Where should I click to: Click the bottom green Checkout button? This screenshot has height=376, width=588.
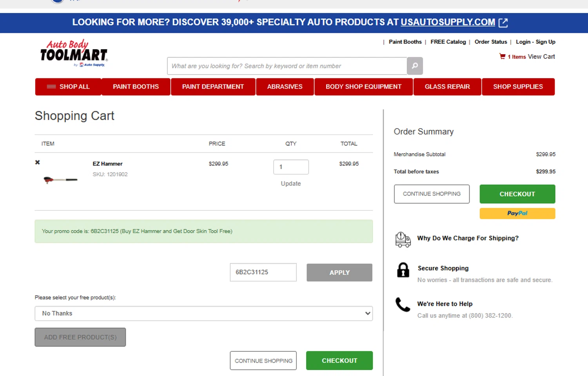(x=339, y=361)
